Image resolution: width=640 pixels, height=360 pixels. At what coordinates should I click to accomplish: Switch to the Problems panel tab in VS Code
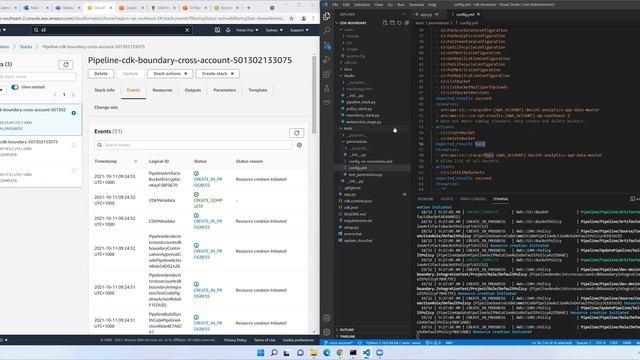pyautogui.click(x=425, y=199)
